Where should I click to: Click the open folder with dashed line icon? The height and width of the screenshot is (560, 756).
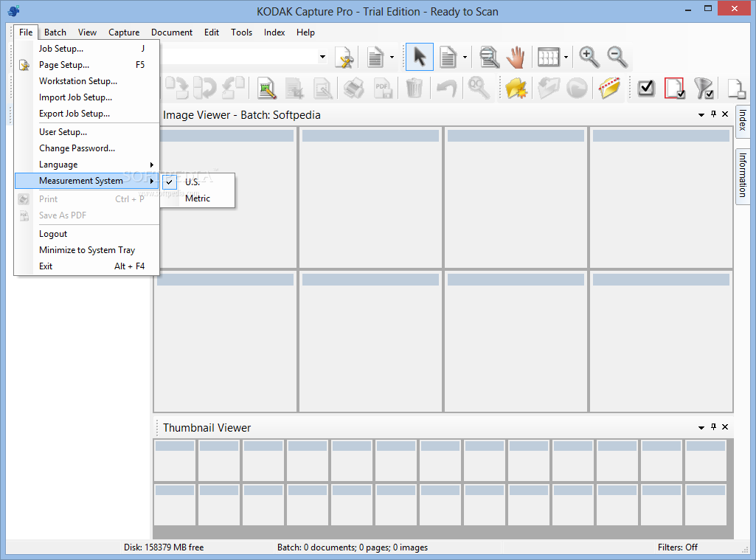click(609, 89)
